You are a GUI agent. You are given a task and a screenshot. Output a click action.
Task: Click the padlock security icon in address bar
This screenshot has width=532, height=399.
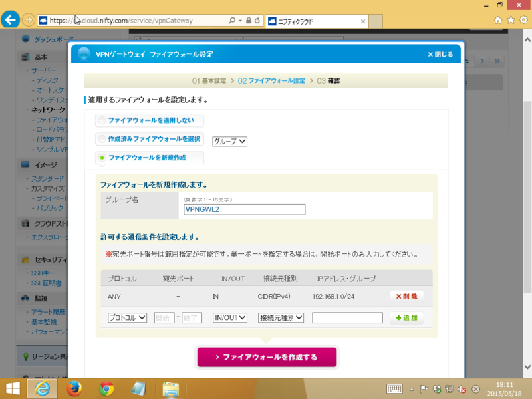pyautogui.click(x=249, y=21)
